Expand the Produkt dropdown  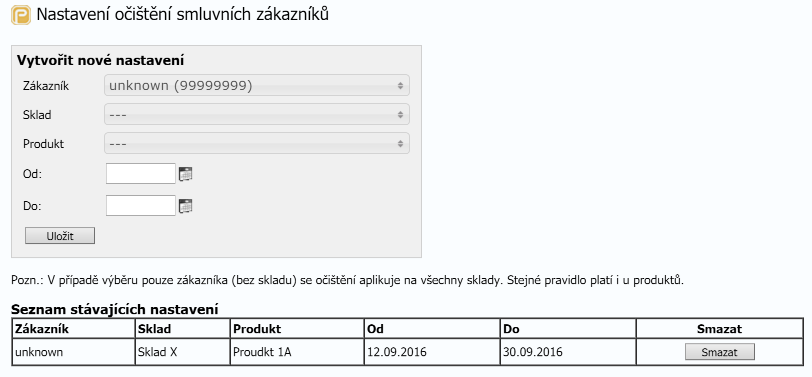point(257,143)
